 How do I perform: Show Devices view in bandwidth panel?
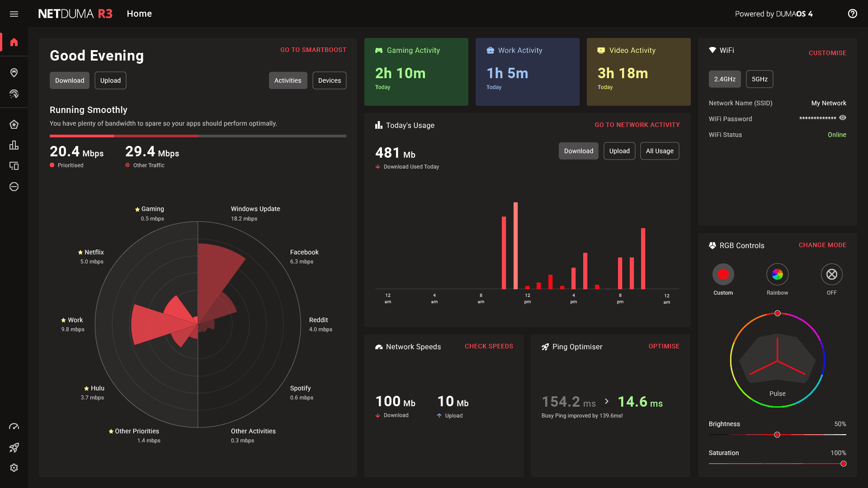(329, 80)
